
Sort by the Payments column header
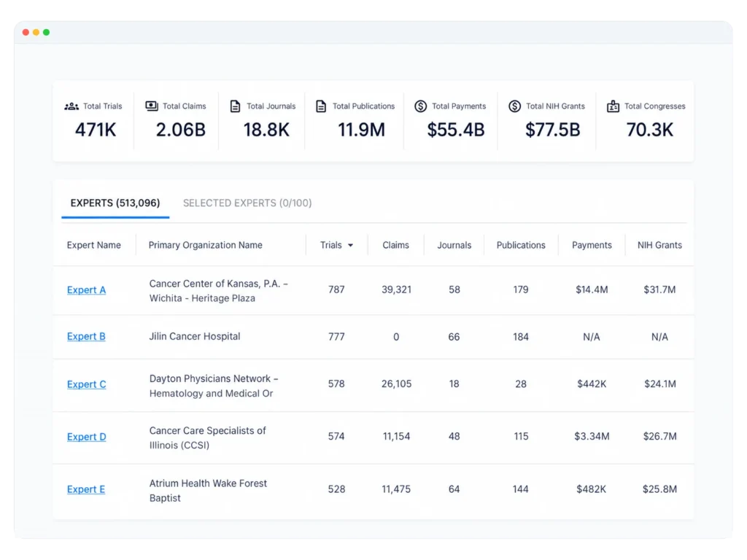click(592, 245)
